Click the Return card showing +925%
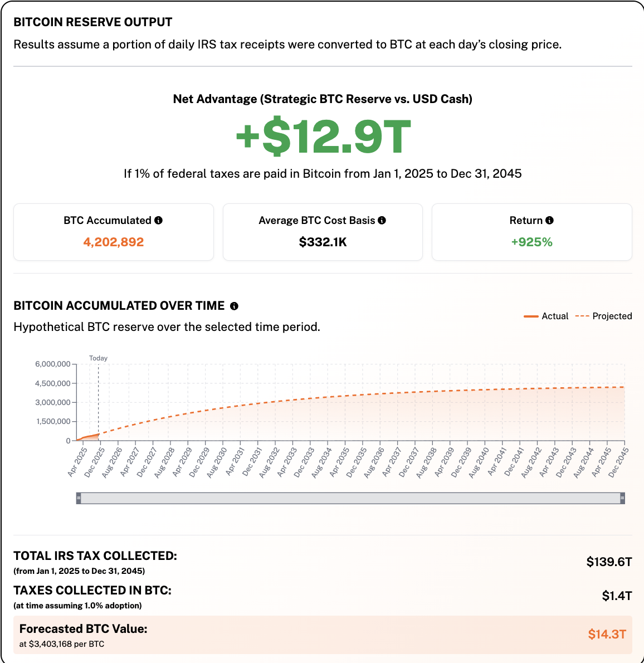 coord(531,232)
